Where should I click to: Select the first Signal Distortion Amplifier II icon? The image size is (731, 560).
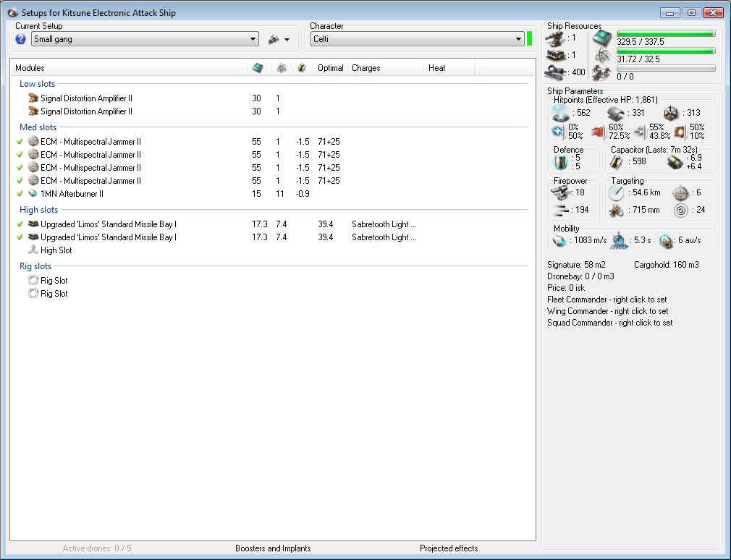click(x=33, y=98)
